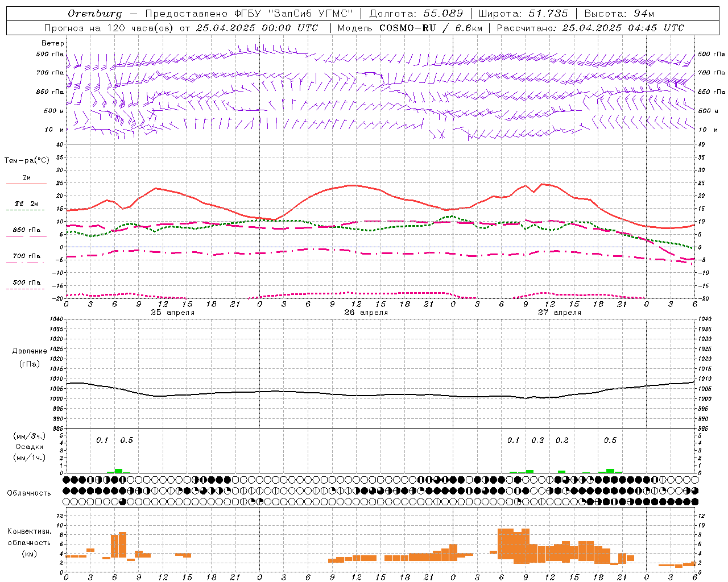Click the 'Td 2м' dew point legend entry
The width and height of the screenshot is (728, 582).
click(x=27, y=203)
